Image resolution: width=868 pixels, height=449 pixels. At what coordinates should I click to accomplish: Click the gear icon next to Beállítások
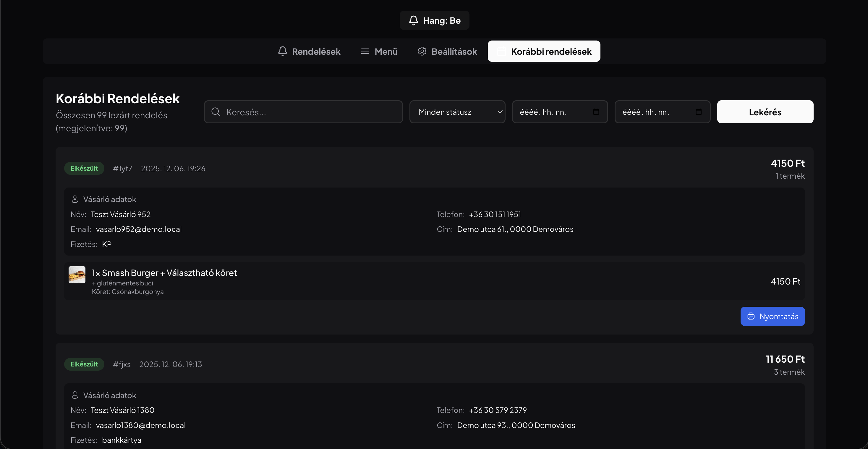coord(422,51)
